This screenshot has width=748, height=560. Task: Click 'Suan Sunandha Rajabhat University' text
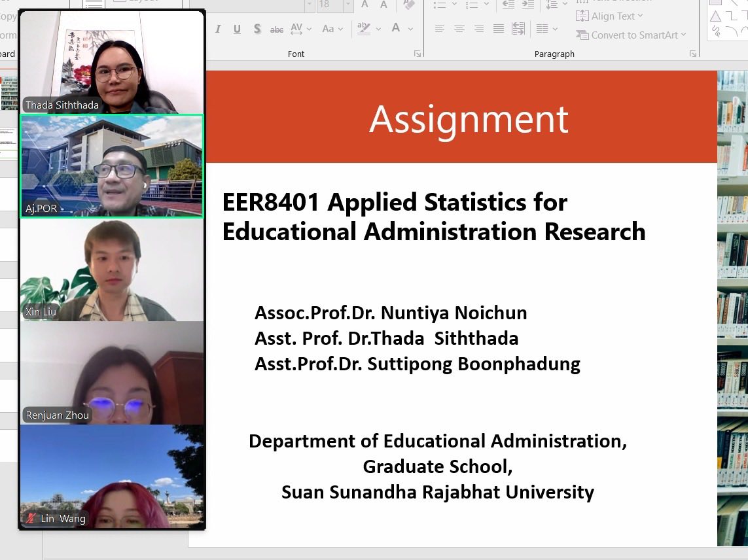(437, 492)
